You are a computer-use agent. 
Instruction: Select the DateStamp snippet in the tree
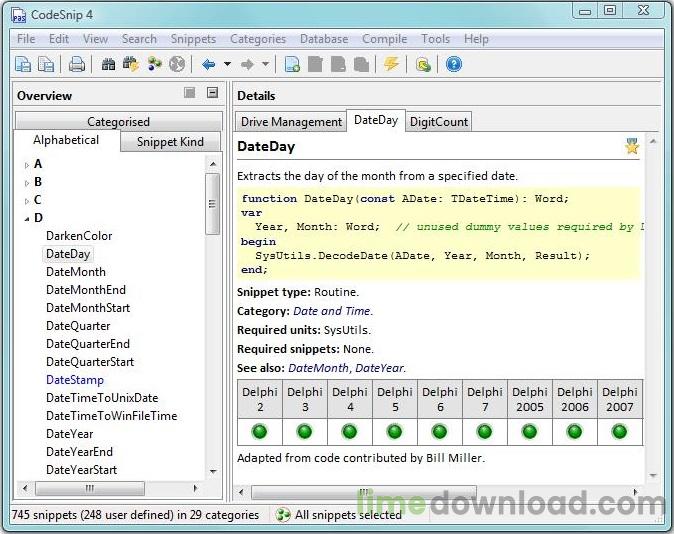[x=75, y=380]
